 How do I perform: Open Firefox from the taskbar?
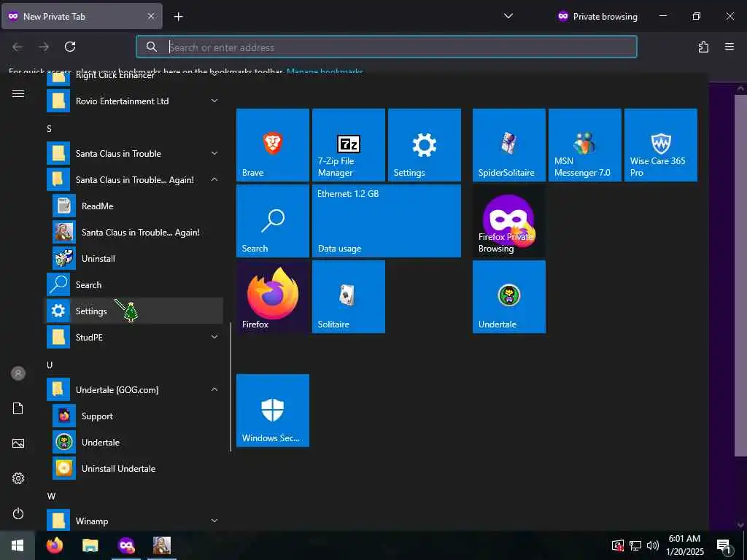click(55, 545)
